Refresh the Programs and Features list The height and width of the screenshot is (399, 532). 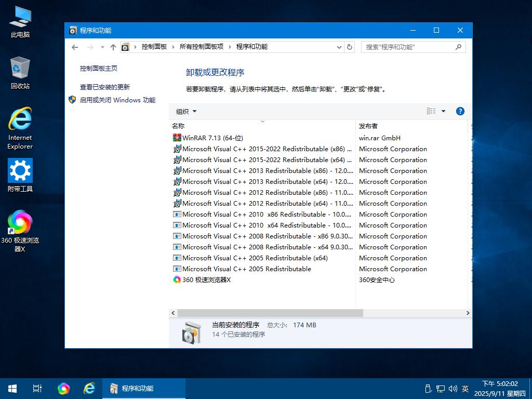[x=350, y=47]
